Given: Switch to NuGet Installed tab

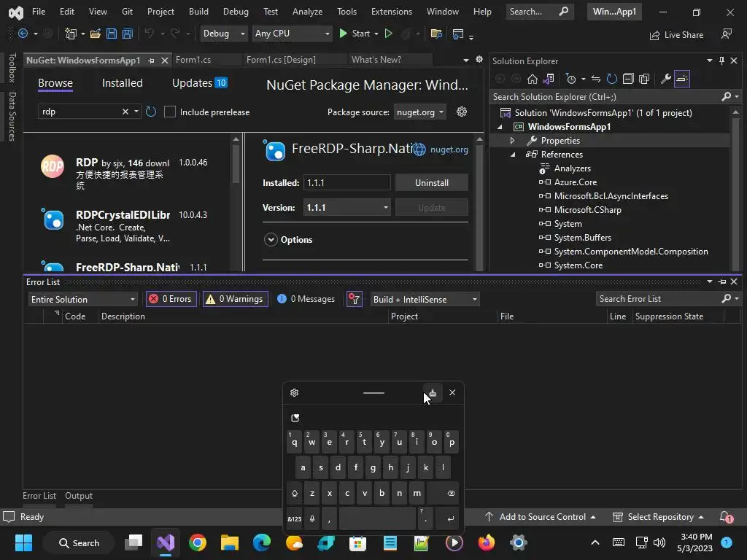Looking at the screenshot, I should 122,83.
